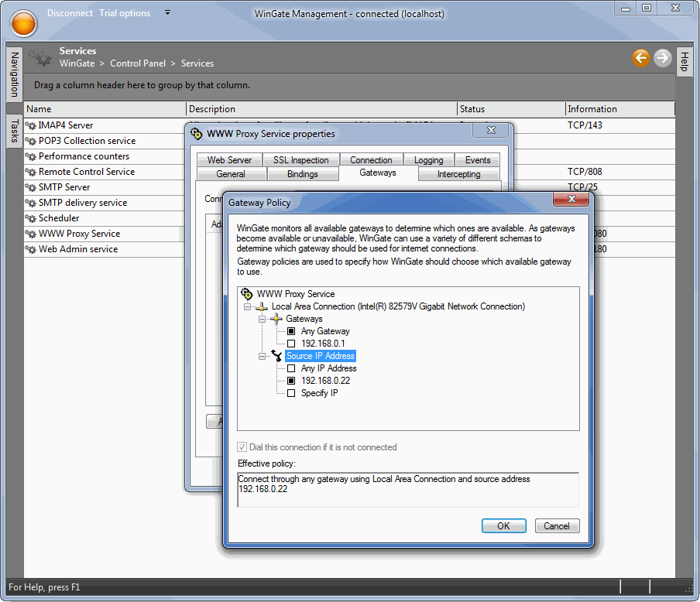Sort by the Information column header
700x602 pixels.
(620, 109)
